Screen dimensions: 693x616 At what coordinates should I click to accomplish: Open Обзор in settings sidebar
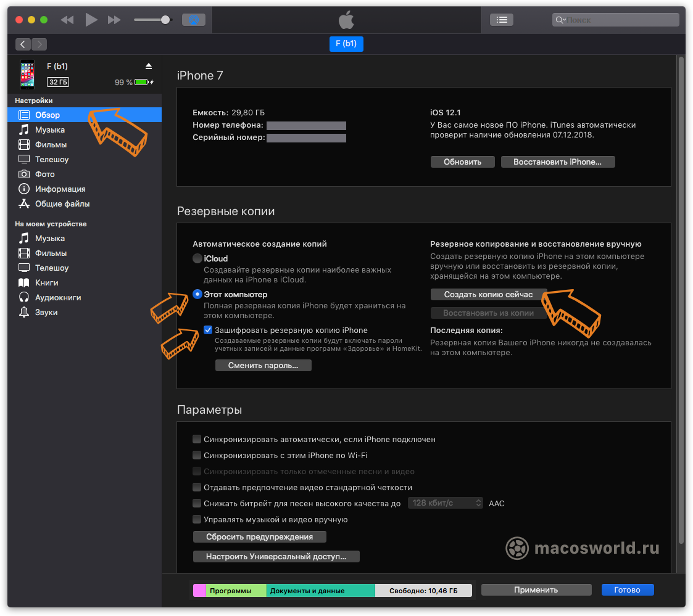(85, 115)
